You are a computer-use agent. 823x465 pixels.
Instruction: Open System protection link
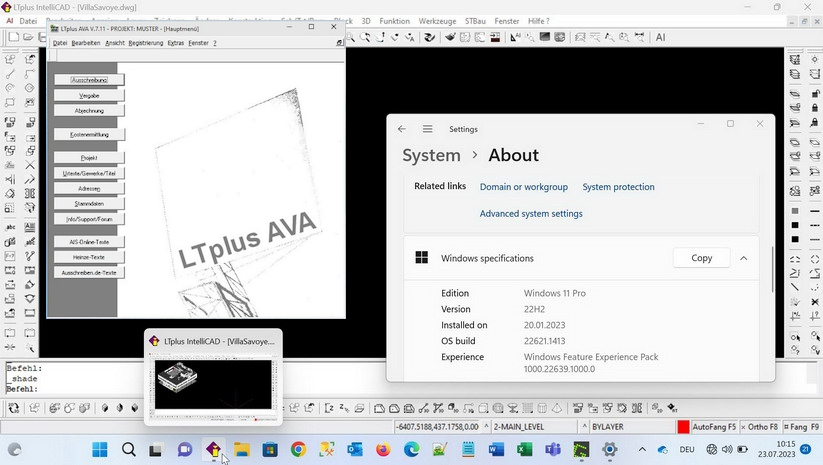pos(618,187)
